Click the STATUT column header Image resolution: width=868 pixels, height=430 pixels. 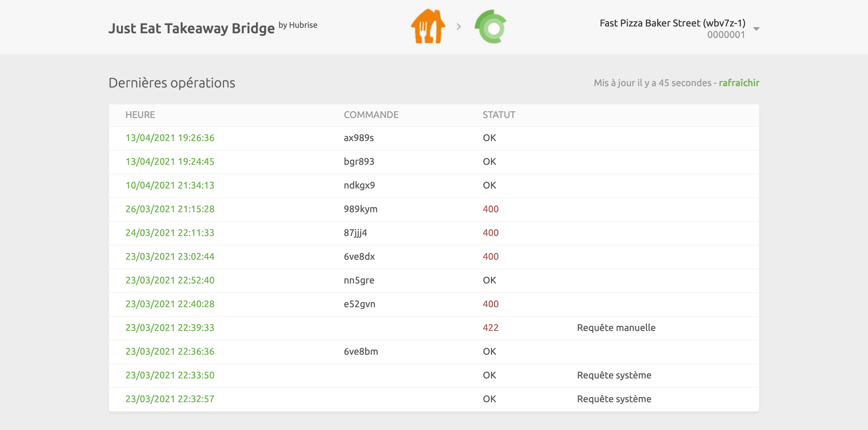pyautogui.click(x=499, y=115)
